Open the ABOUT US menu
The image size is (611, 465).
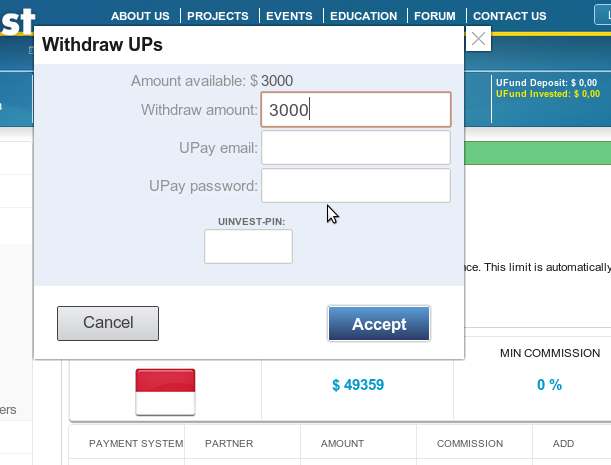[140, 16]
